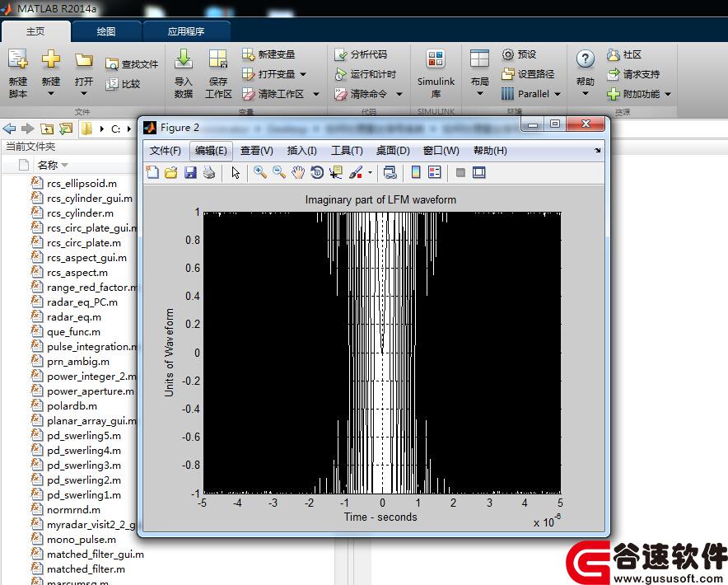Expand the 新建 (New) dropdown

point(51,94)
